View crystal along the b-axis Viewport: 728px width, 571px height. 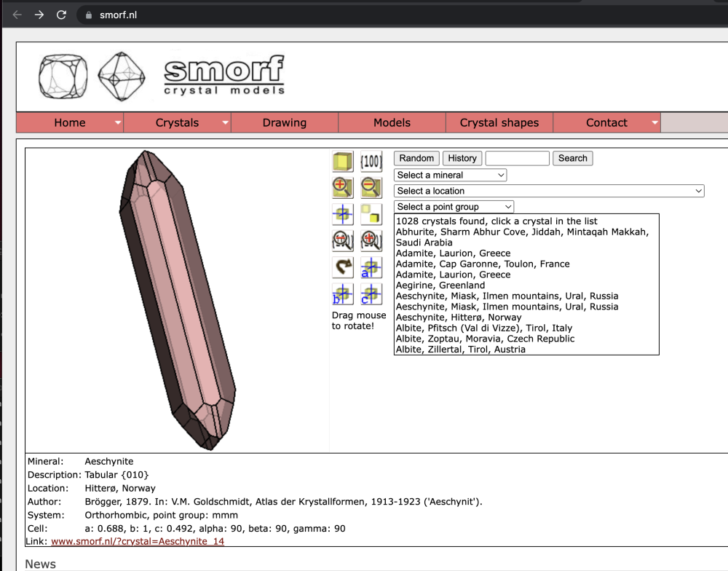tap(342, 294)
